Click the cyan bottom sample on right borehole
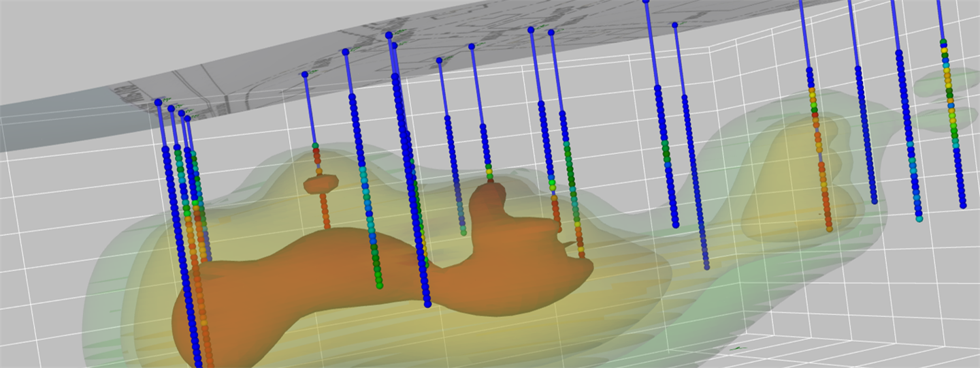980x368 pixels. tap(919, 219)
